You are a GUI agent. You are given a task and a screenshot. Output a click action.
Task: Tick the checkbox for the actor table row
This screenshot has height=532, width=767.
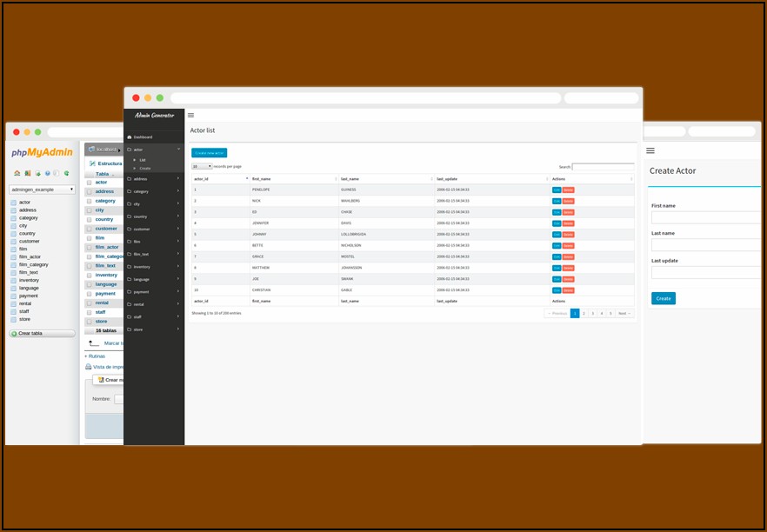(x=89, y=183)
